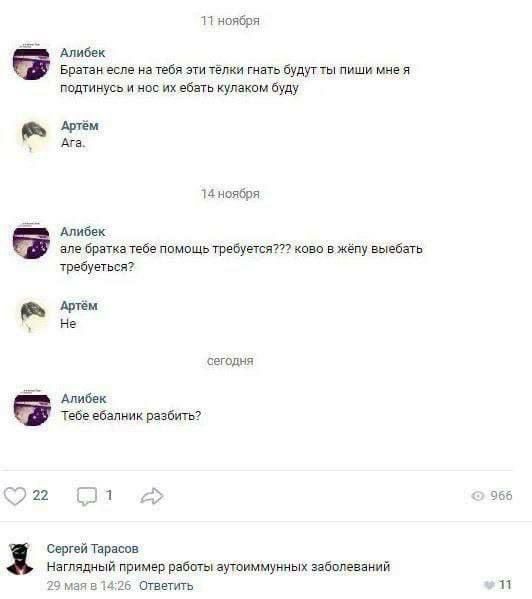Open Артём's name above the 'Не' reply

[x=79, y=306]
